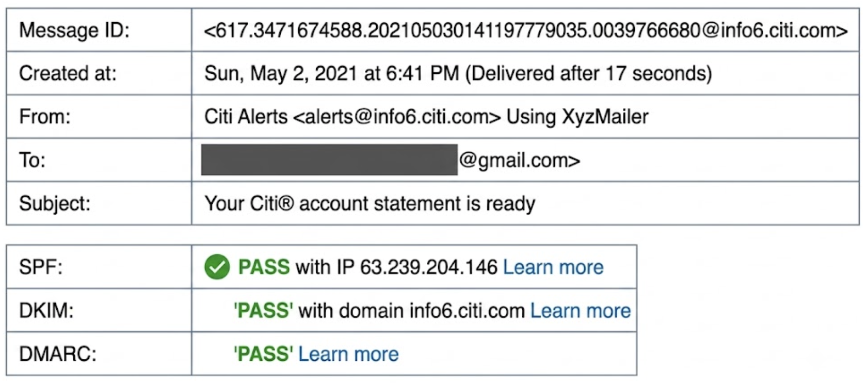
Task: Click the Subject label cell
Action: [99, 203]
